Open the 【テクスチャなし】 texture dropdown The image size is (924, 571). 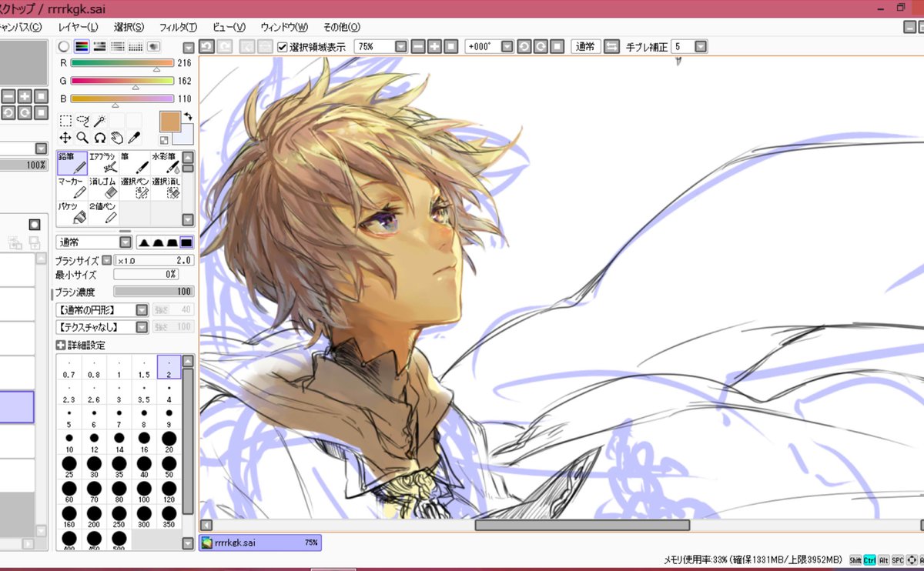142,327
